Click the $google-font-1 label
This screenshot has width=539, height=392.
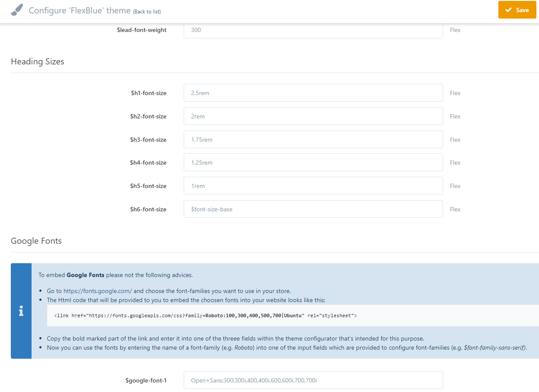(x=146, y=380)
